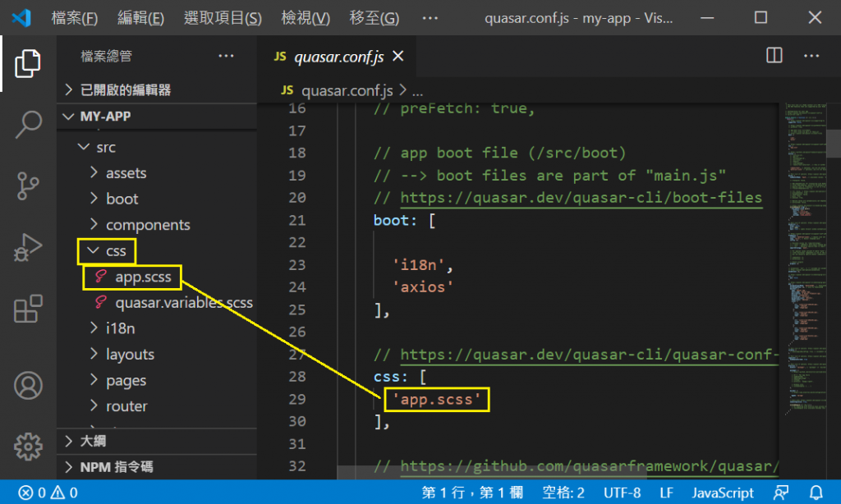Click the feedback icon in status bar

click(x=781, y=493)
